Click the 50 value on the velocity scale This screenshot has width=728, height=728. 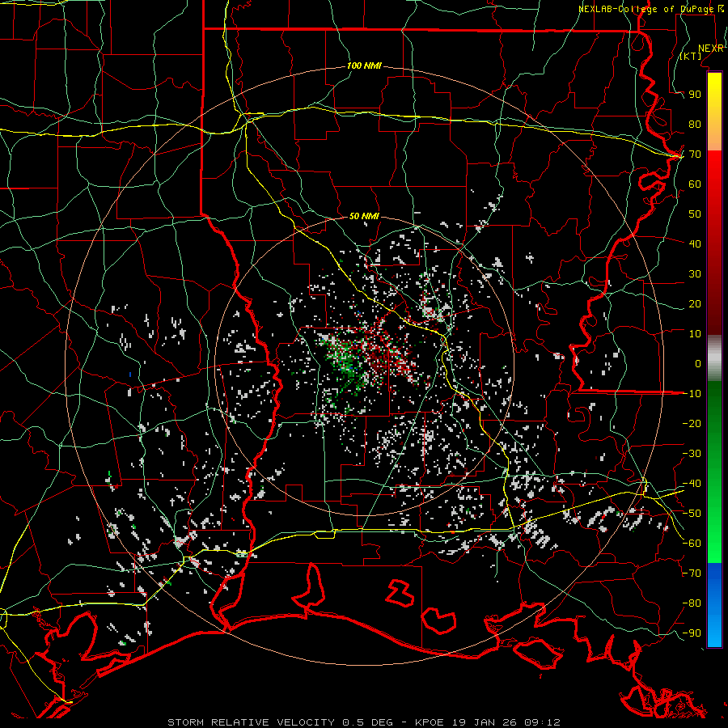coord(695,214)
